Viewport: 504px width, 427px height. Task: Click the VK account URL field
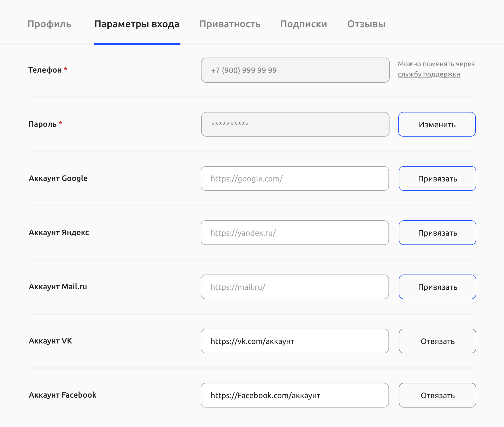coord(294,341)
